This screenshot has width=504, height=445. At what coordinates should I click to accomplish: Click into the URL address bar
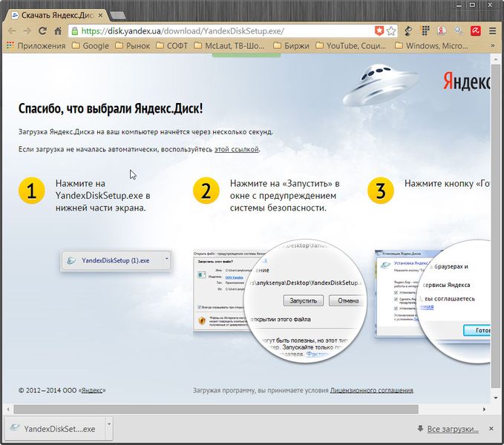[225, 31]
